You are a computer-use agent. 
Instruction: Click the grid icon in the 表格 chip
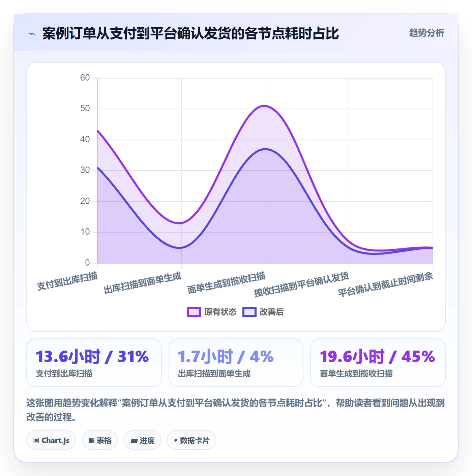(x=91, y=440)
